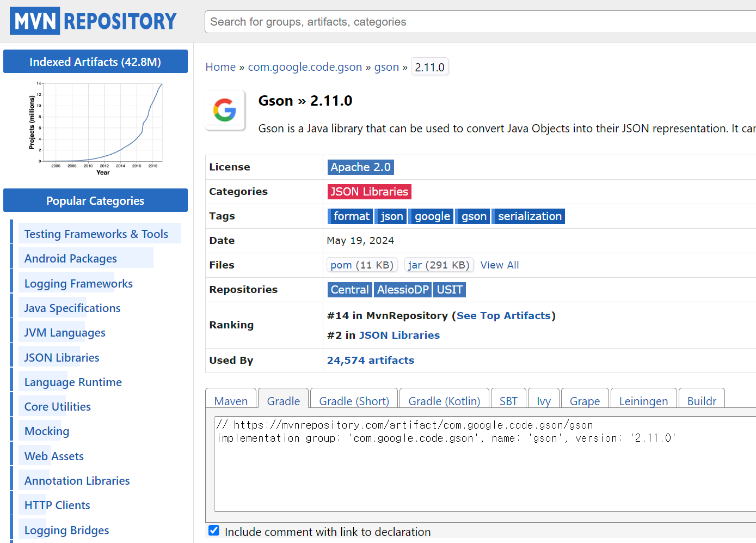The height and width of the screenshot is (543, 756).
Task: Open the red JSON Libraries category tag
Action: point(370,192)
